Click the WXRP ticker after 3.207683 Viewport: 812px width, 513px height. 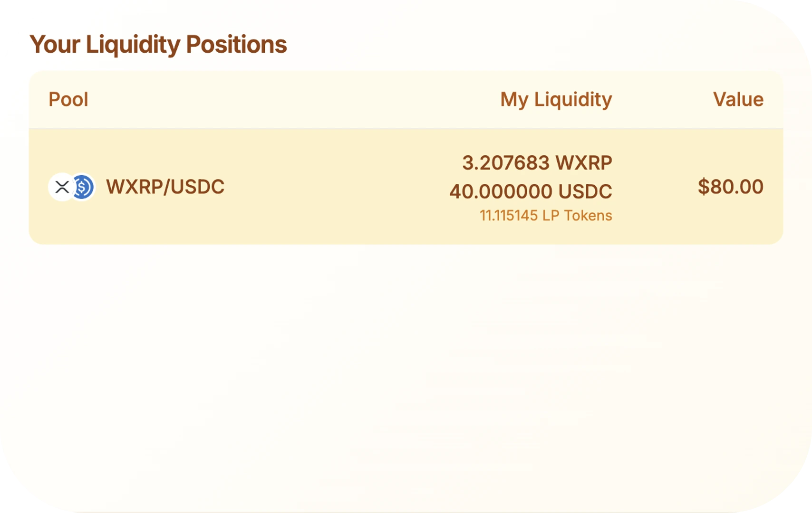tap(584, 163)
